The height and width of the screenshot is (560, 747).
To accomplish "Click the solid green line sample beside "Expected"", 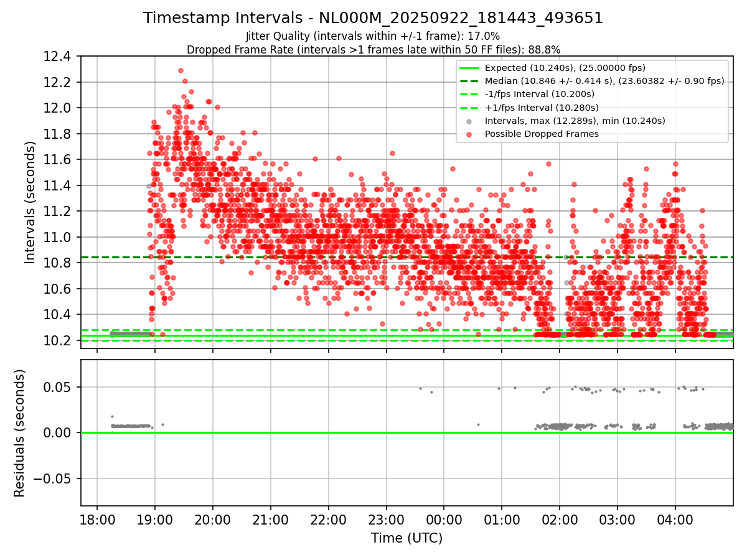I will click(x=469, y=68).
